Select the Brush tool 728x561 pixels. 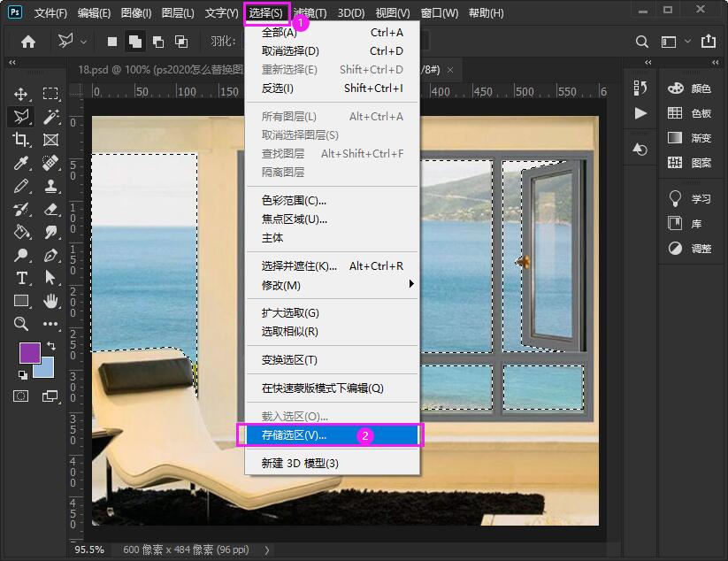pos(21,186)
